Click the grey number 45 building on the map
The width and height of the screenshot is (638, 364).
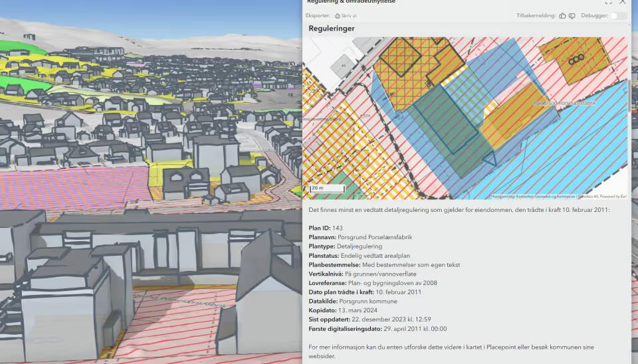point(344,66)
